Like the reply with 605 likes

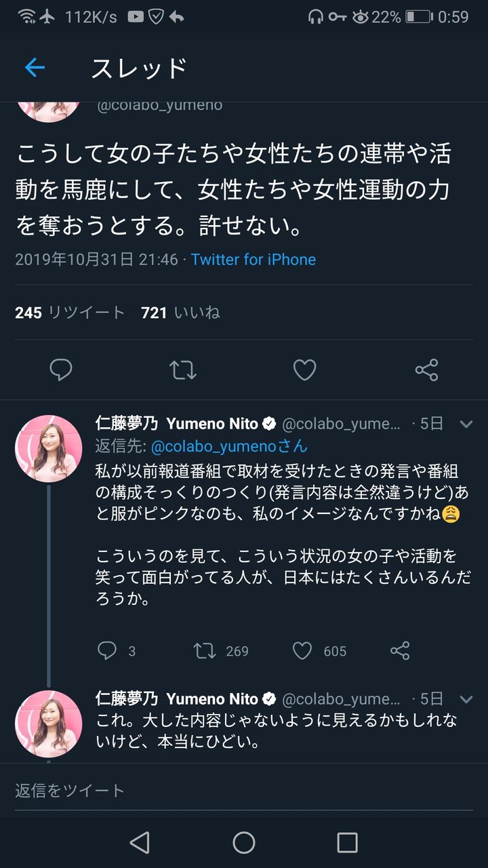tap(302, 651)
